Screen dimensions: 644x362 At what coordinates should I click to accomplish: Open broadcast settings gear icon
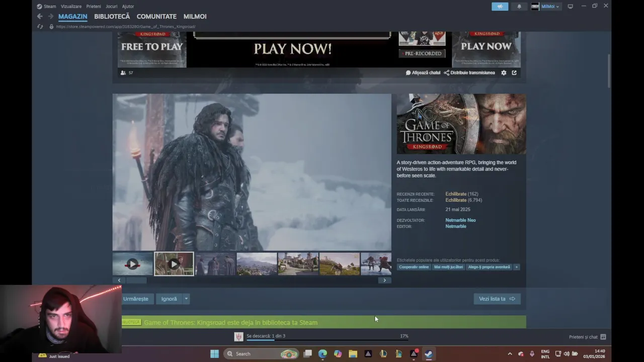[x=504, y=73]
